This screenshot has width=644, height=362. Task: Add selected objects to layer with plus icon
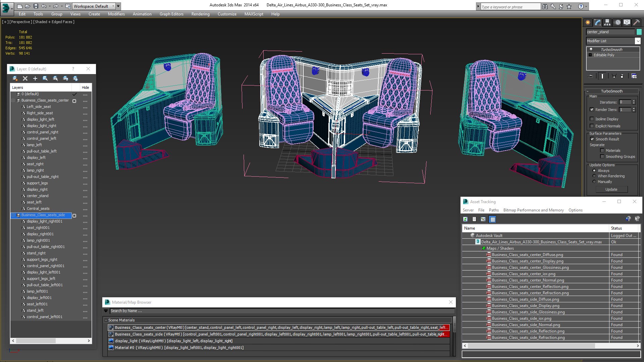tap(35, 78)
